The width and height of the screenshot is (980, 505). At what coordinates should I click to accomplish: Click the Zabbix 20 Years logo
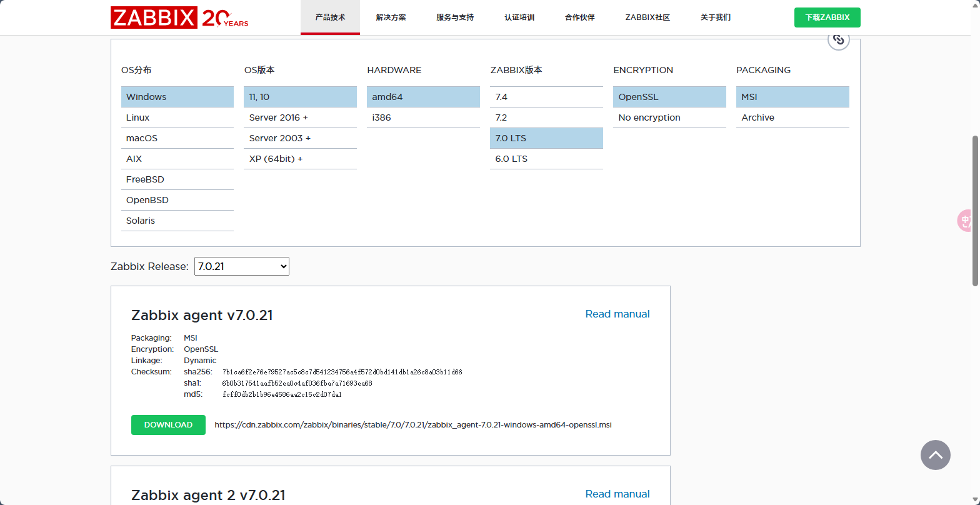click(x=179, y=17)
